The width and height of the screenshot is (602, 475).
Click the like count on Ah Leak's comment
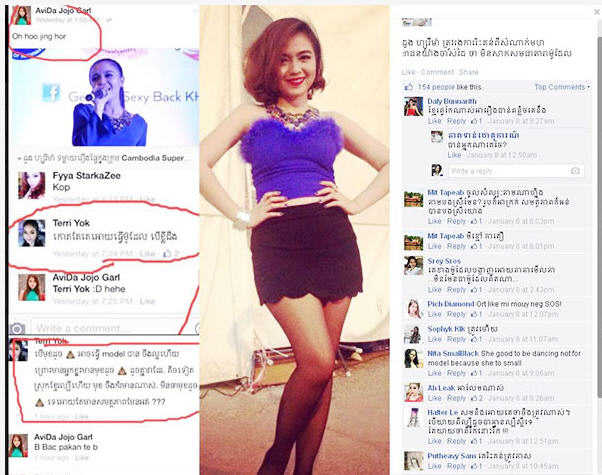coord(477,398)
